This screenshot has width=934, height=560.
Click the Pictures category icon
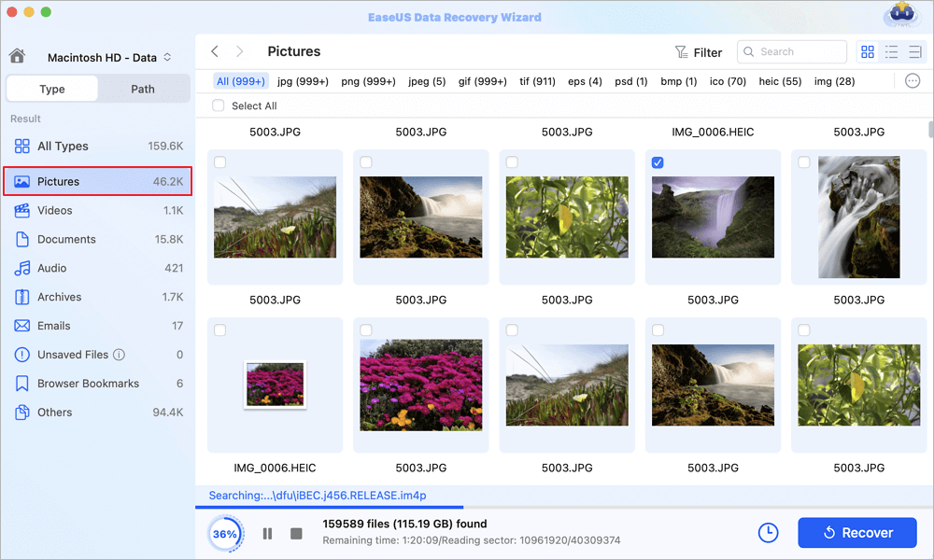pyautogui.click(x=22, y=181)
